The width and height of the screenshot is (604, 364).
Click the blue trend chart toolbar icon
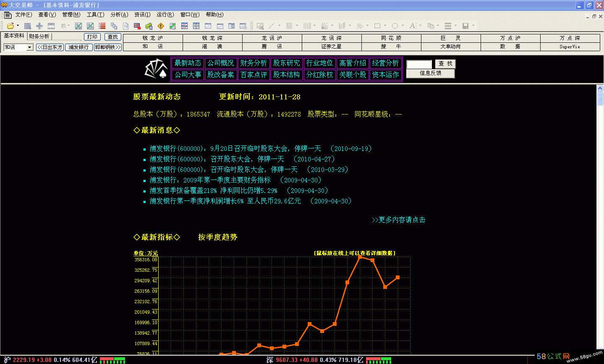coord(184,26)
